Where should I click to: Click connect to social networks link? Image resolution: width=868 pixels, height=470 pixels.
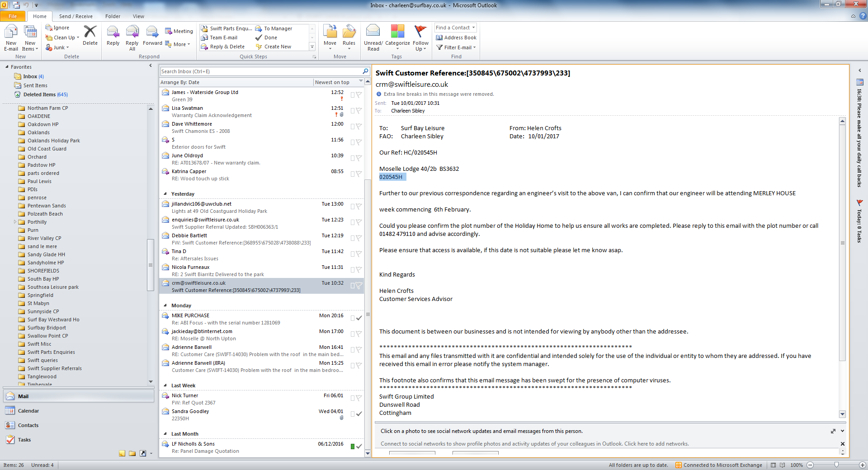pyautogui.click(x=535, y=444)
